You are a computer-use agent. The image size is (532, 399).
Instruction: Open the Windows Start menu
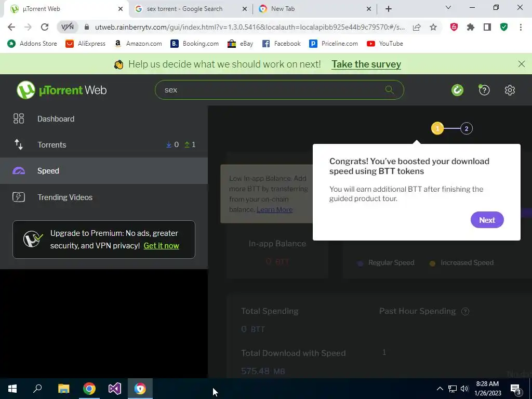[12, 389]
